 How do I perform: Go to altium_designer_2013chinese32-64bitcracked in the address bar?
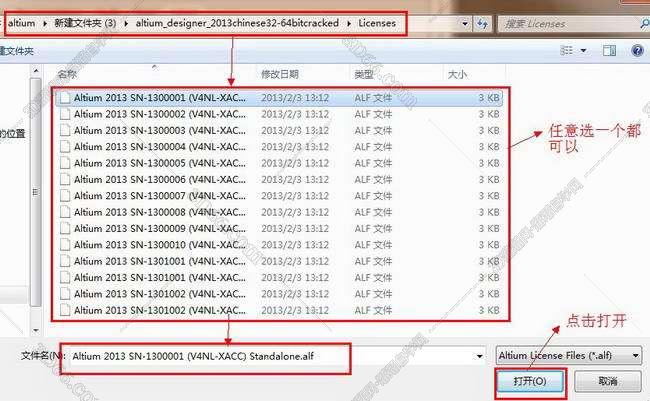pyautogui.click(x=237, y=23)
